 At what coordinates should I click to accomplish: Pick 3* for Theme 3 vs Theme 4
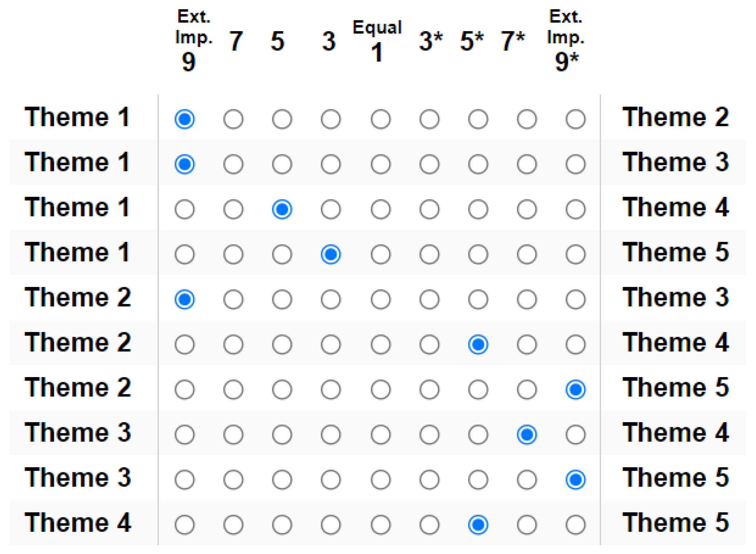[429, 434]
